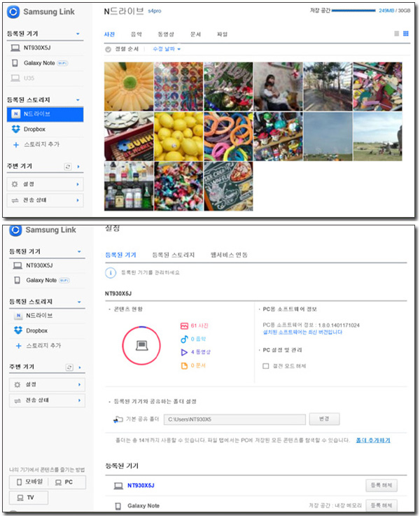Click the grayed-out U35 device icon
This screenshot has height=518, width=420.
click(x=15, y=78)
